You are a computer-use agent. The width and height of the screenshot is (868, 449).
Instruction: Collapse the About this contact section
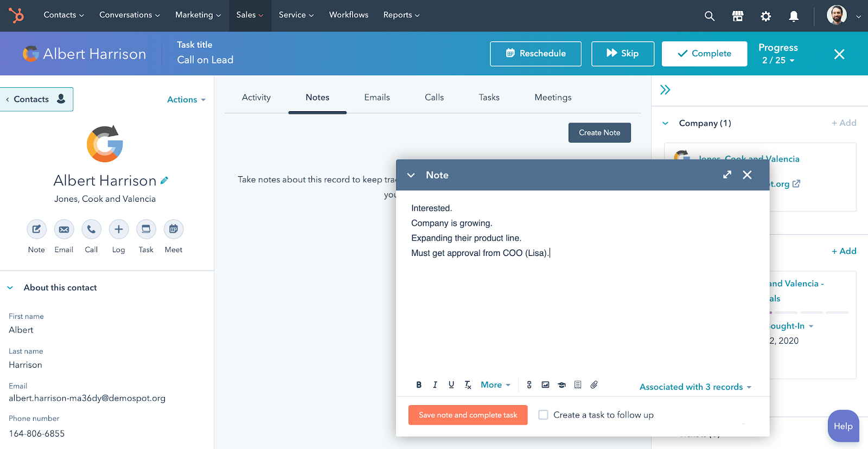point(10,288)
